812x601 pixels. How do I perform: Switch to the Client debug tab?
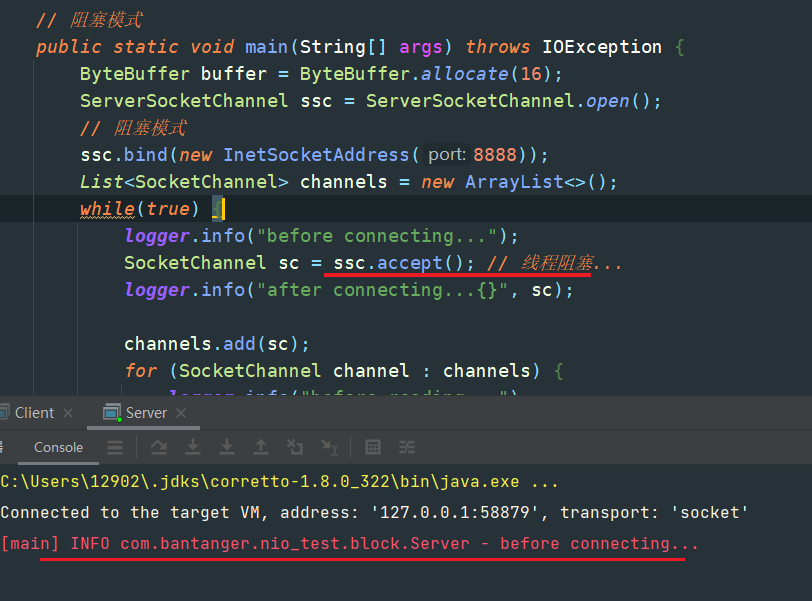[x=34, y=413]
